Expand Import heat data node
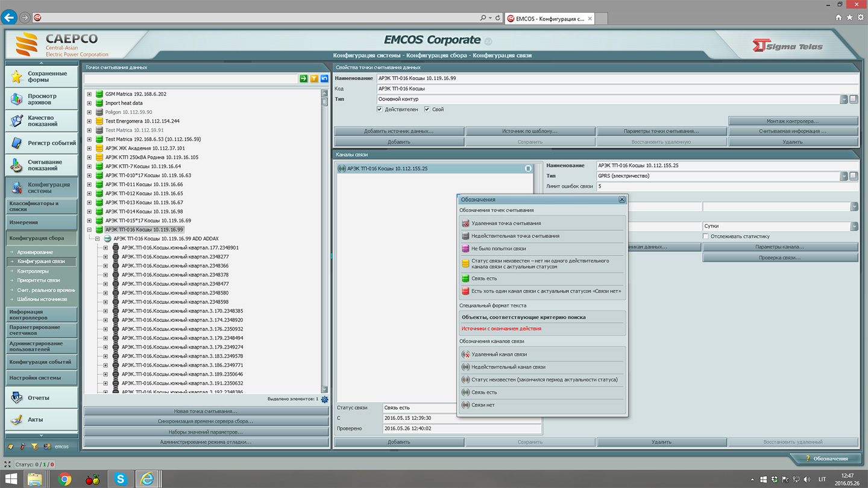 point(89,103)
